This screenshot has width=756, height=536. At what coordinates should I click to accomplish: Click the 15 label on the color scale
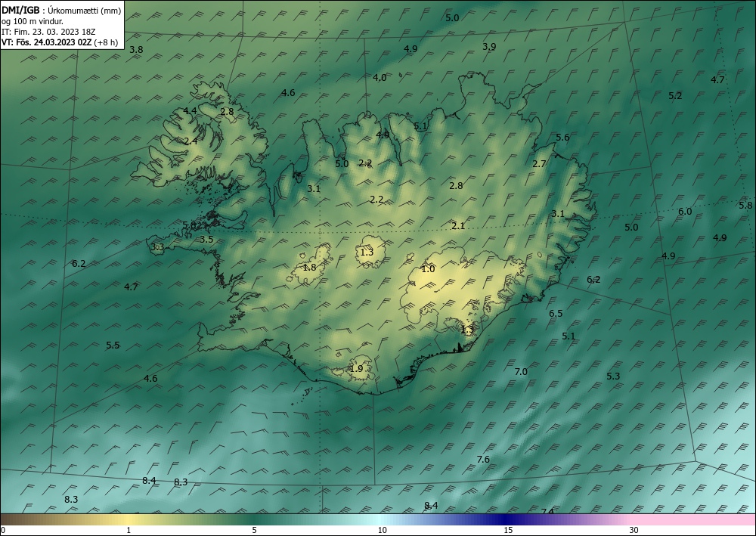(x=508, y=530)
